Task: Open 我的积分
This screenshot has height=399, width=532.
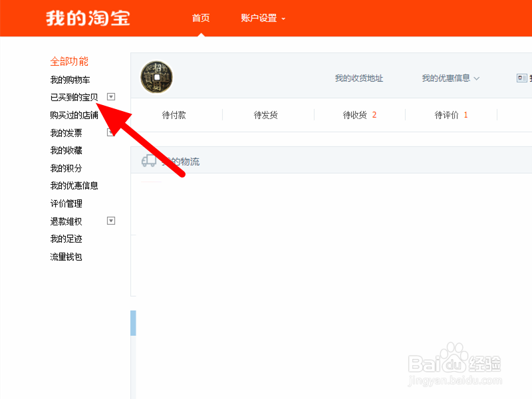Action: pyautogui.click(x=66, y=168)
